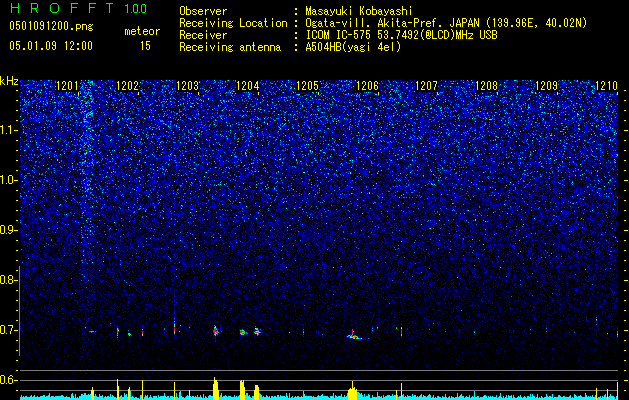Click the 1205 time marker
This screenshot has width=629, height=400.
click(x=307, y=85)
